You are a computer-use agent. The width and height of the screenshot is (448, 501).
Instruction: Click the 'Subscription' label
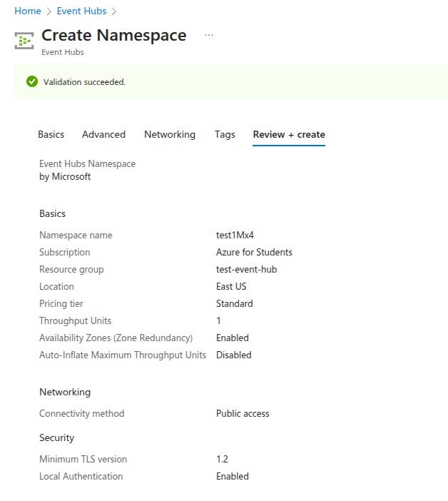click(64, 253)
